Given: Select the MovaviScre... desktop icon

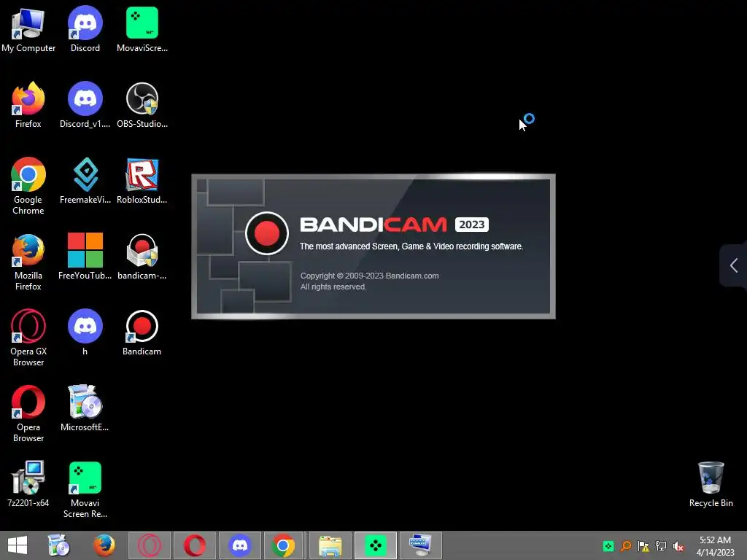Looking at the screenshot, I should click(x=142, y=29).
